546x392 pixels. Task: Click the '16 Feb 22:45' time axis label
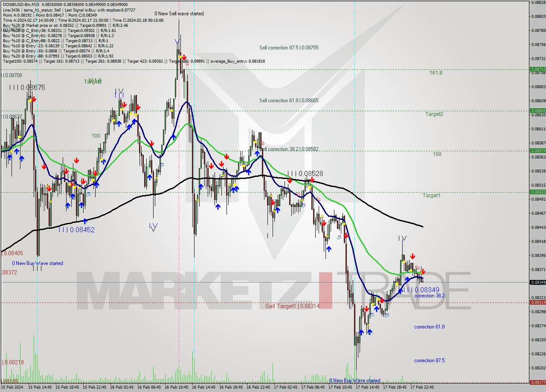click(x=258, y=387)
